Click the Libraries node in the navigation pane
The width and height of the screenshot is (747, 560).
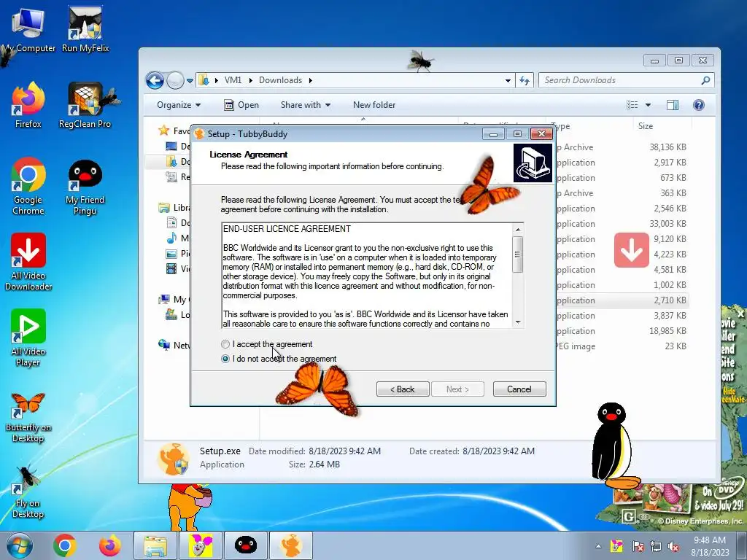tap(174, 208)
